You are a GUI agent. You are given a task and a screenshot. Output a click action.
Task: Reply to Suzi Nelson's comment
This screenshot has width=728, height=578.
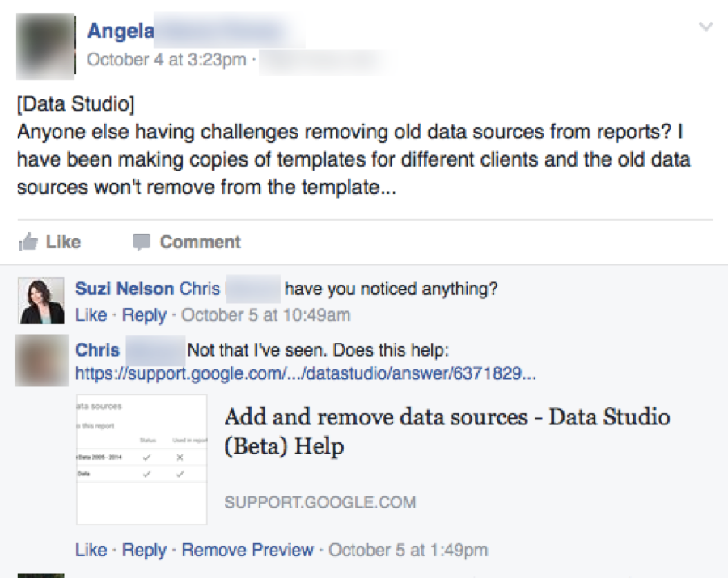[x=144, y=315]
